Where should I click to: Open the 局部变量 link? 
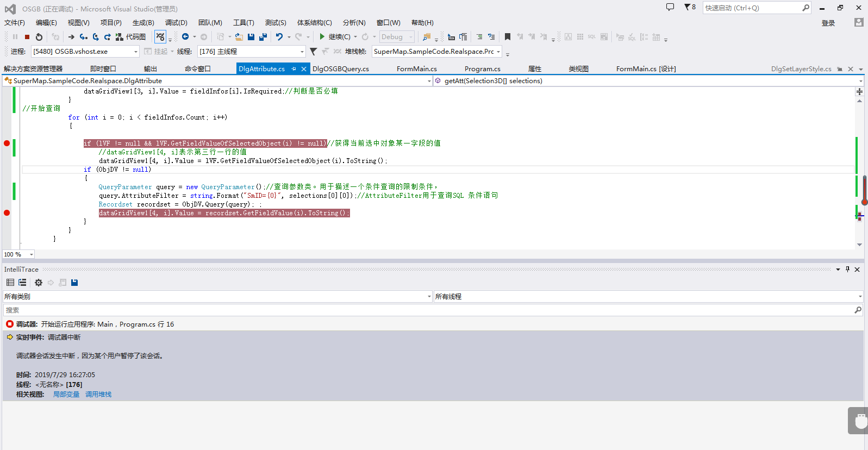(66, 395)
